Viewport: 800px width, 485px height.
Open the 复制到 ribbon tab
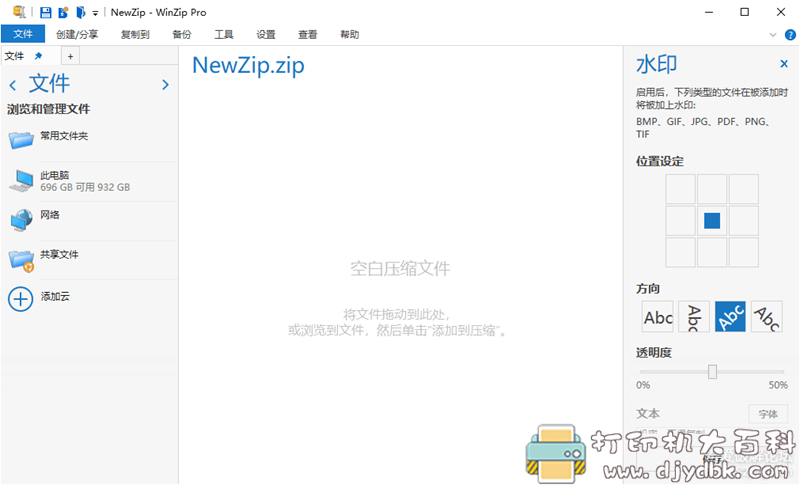(x=135, y=35)
